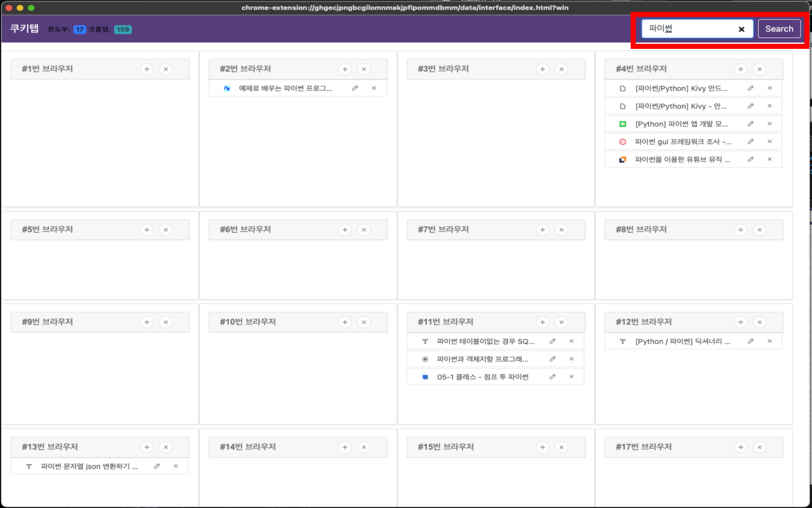The height and width of the screenshot is (508, 812).
Task: Clear the search field with the x icon
Action: click(x=741, y=28)
